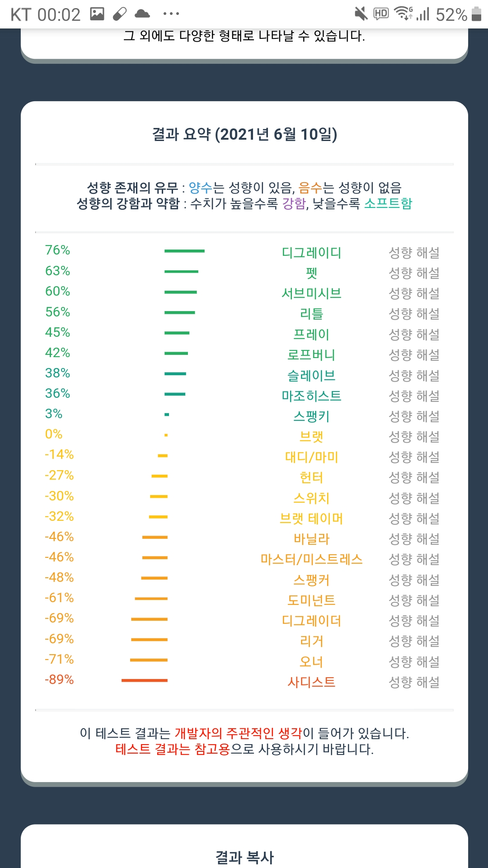This screenshot has width=488, height=868.
Task: Tap the three-dot notification overflow icon
Action: click(171, 14)
